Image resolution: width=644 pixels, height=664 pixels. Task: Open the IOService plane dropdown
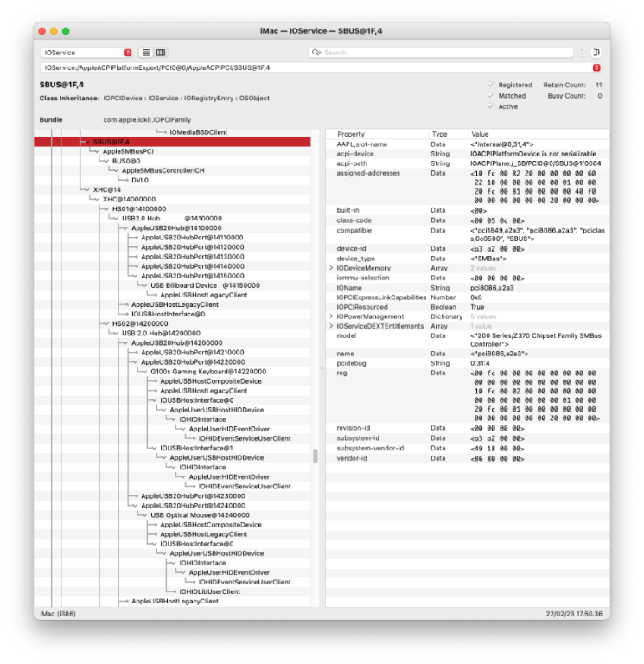[86, 53]
